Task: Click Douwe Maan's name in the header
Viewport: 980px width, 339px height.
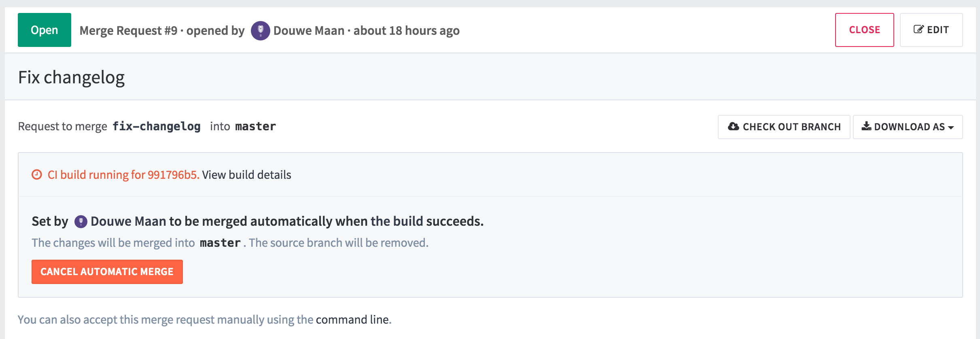Action: point(309,31)
